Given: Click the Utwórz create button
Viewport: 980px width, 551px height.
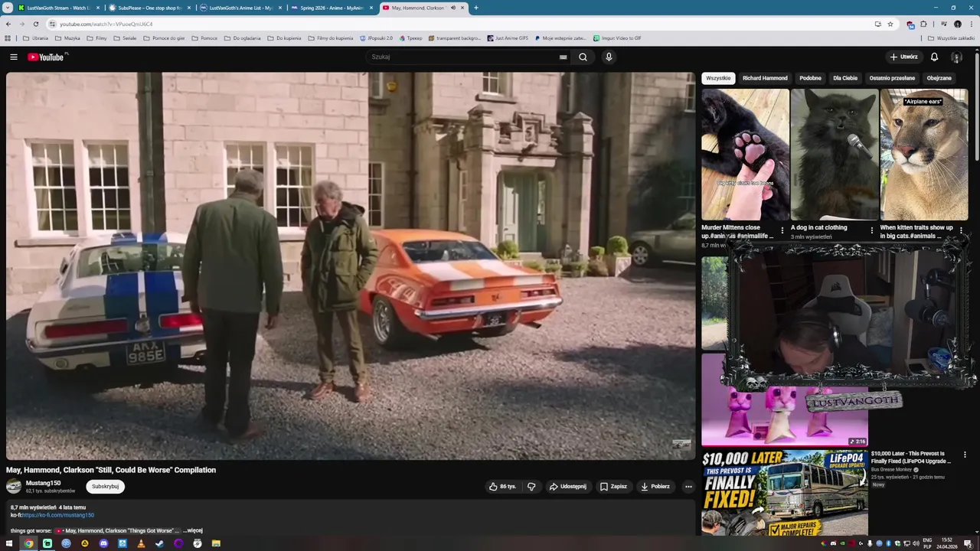Looking at the screenshot, I should [903, 57].
